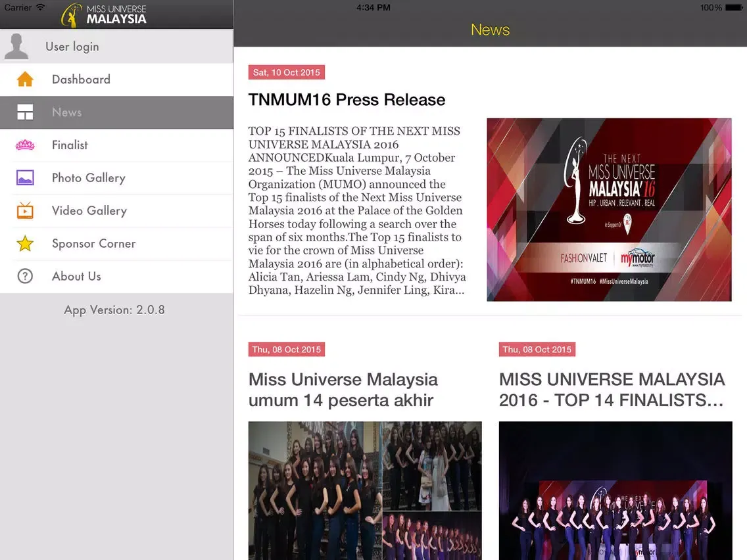Viewport: 747px width, 560px height.
Task: Click the Thu, 08 Oct 2015 tag above 'umum 14 peserta akhir'
Action: (x=286, y=350)
